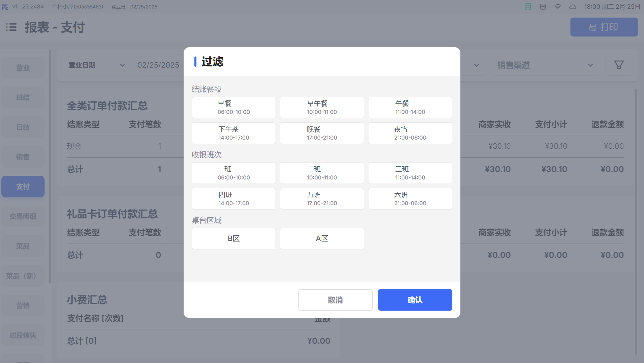Expand the 营业日期 dropdown
This screenshot has width=644, height=363.
97,65
